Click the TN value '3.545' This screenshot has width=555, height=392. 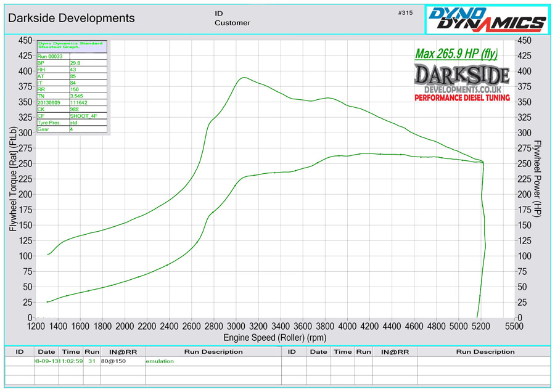pyautogui.click(x=76, y=96)
